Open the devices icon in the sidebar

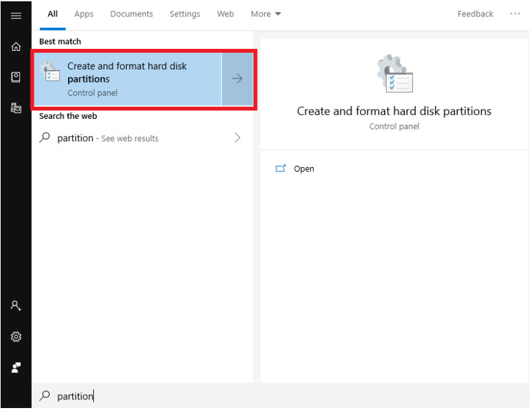coord(16,108)
